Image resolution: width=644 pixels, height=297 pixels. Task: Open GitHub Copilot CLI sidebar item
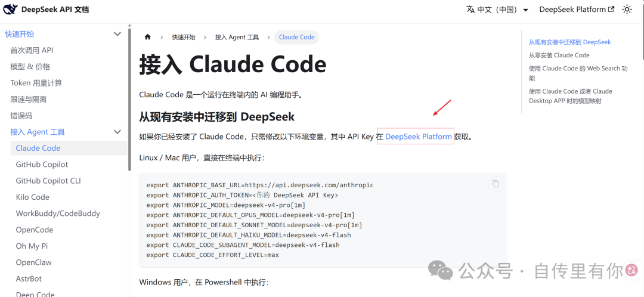[48, 181]
